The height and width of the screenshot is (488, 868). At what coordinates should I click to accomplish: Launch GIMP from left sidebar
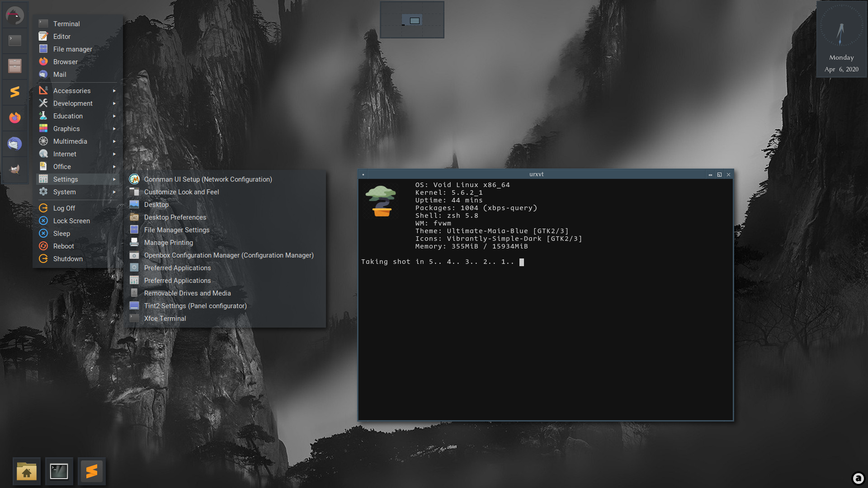click(x=15, y=169)
